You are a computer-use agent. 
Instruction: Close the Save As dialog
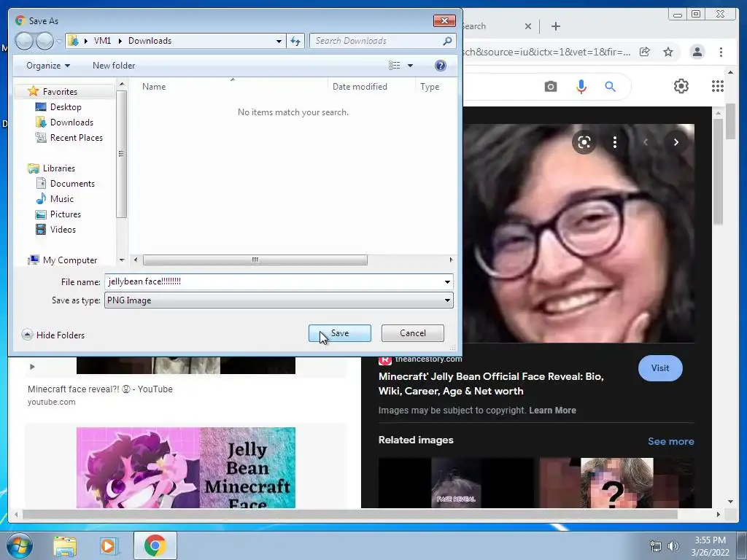(x=444, y=20)
